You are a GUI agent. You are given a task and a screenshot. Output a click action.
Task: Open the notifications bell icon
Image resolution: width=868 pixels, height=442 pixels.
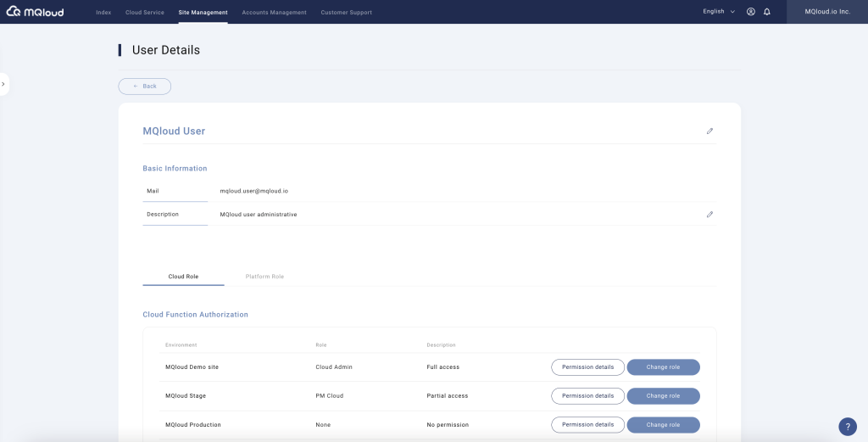pos(767,12)
